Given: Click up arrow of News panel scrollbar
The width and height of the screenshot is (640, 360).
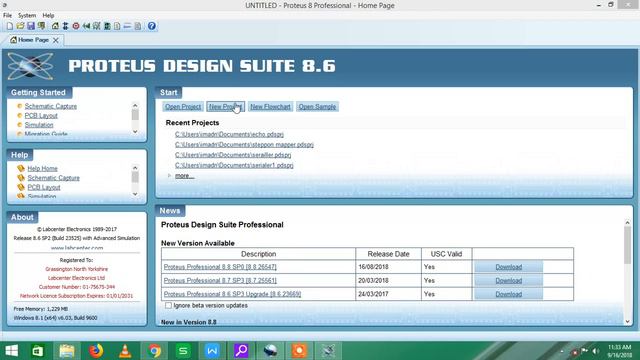Looking at the screenshot, I should (627, 223).
